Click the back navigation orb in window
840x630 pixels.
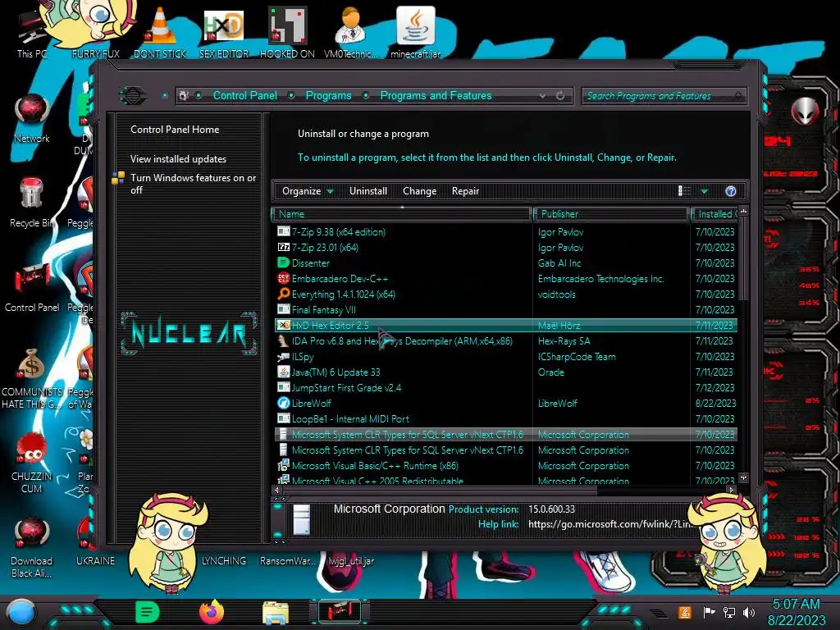[x=133, y=96]
